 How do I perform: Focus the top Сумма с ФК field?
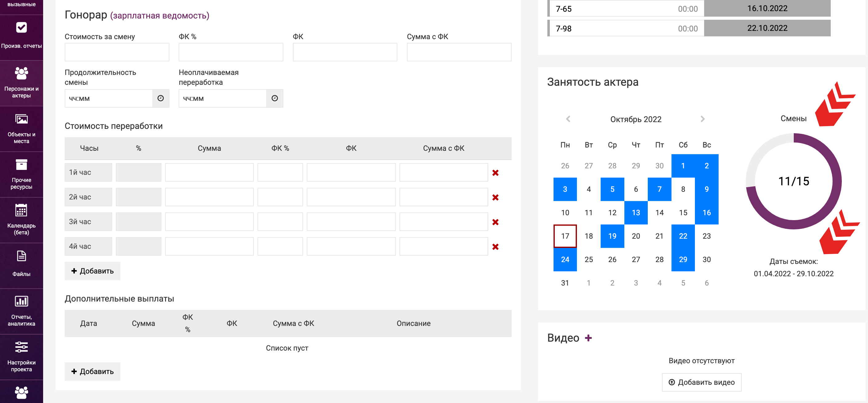pyautogui.click(x=459, y=52)
